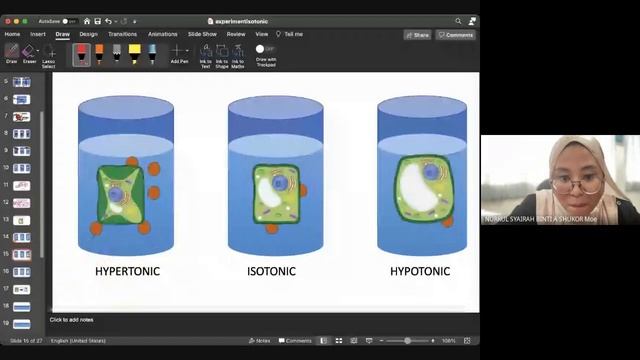Open the Review tab
This screenshot has width=640, height=360.
236,34
